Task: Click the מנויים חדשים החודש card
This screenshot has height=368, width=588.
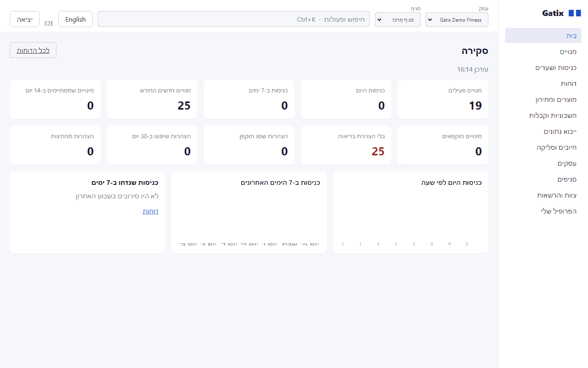Action: (152, 99)
